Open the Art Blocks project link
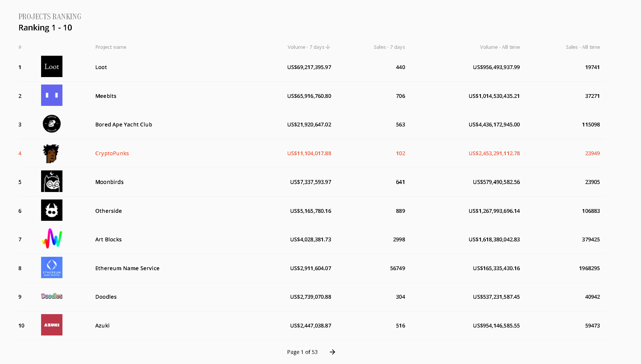This screenshot has width=641, height=364. coord(109,239)
